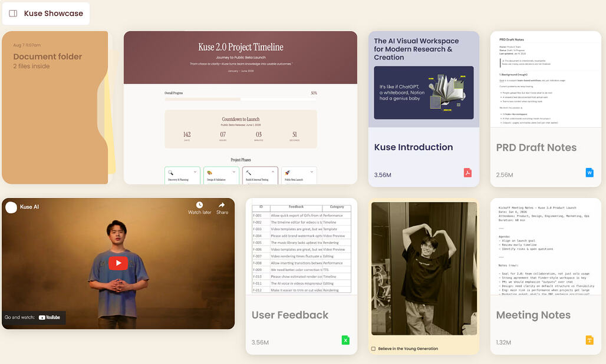Viewport: 606px width, 364px height.
Task: Open the User Feedback table preview
Action: (x=301, y=248)
